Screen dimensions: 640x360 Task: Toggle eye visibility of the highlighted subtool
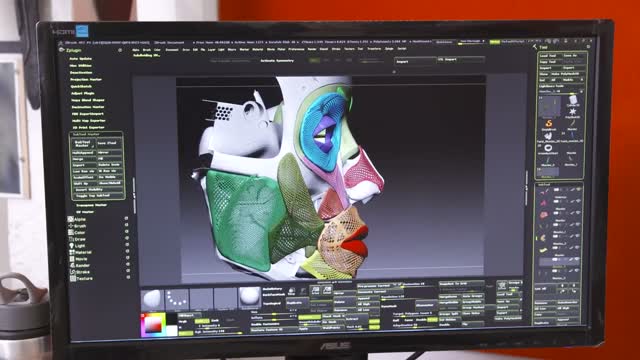pyautogui.click(x=577, y=260)
